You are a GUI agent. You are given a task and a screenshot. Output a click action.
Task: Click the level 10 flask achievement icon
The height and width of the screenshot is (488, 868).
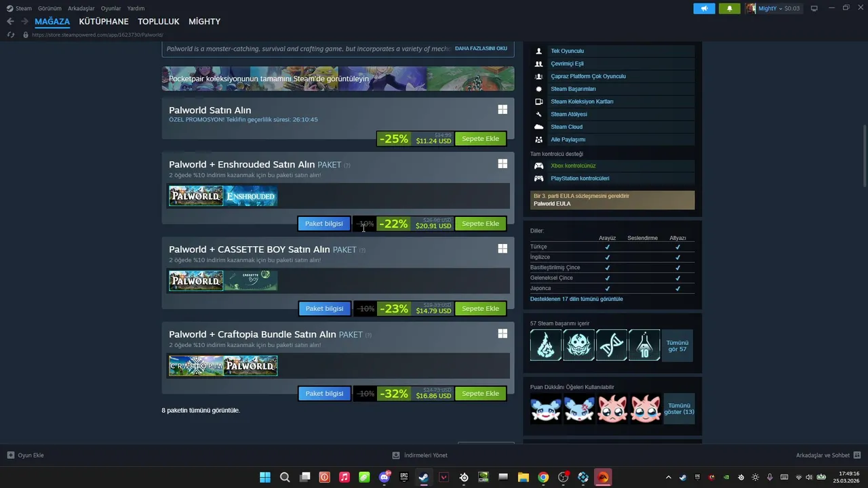pyautogui.click(x=644, y=345)
